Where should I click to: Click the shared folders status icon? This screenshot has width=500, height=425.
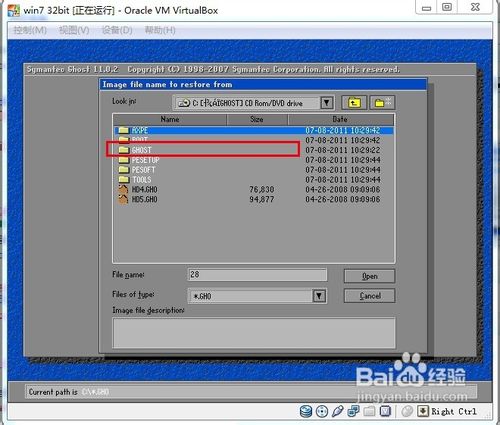pyautogui.click(x=369, y=411)
